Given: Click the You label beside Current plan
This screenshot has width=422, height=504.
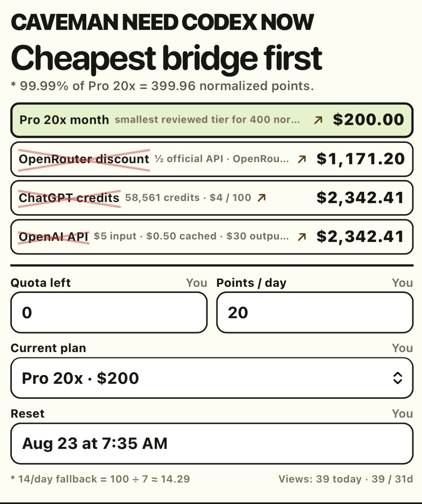Looking at the screenshot, I should tap(402, 348).
